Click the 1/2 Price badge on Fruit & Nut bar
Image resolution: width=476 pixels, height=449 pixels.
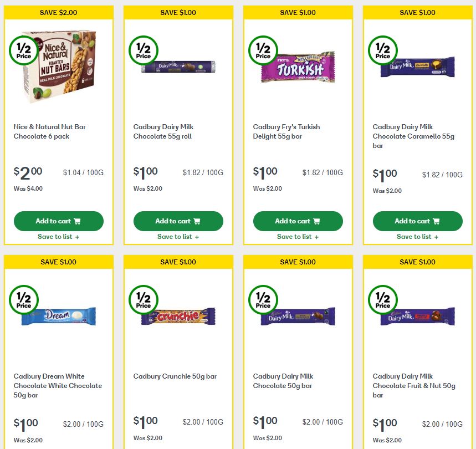383,300
